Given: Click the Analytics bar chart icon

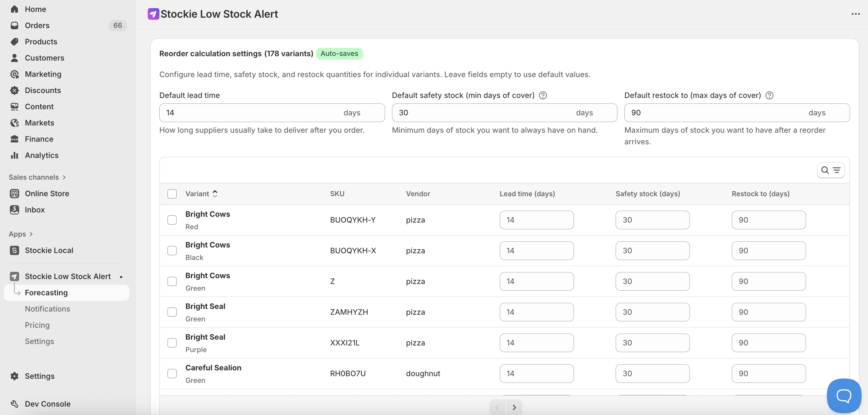Looking at the screenshot, I should [x=14, y=155].
